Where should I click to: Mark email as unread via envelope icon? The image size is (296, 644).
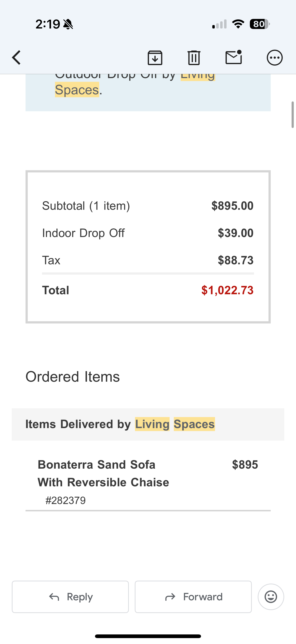tap(234, 57)
